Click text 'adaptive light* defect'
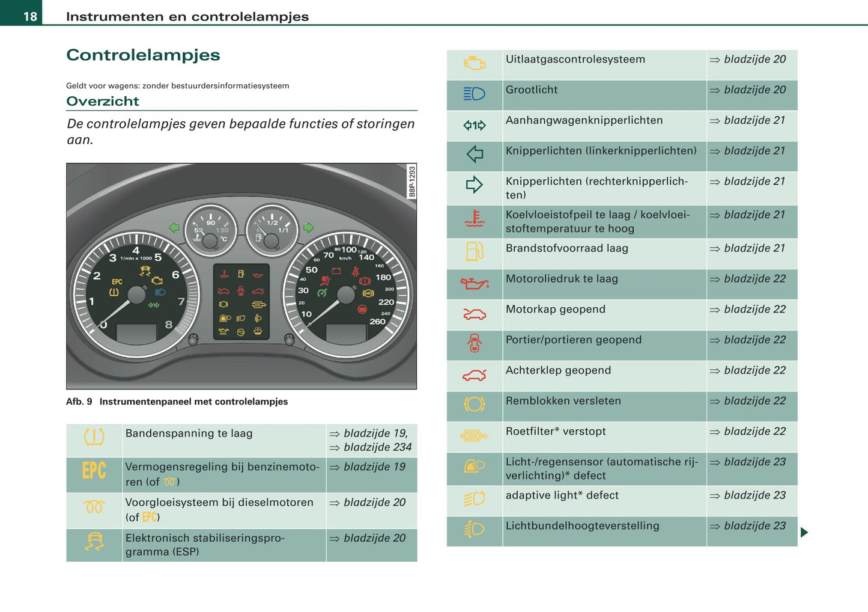The image size is (868, 612). click(562, 495)
